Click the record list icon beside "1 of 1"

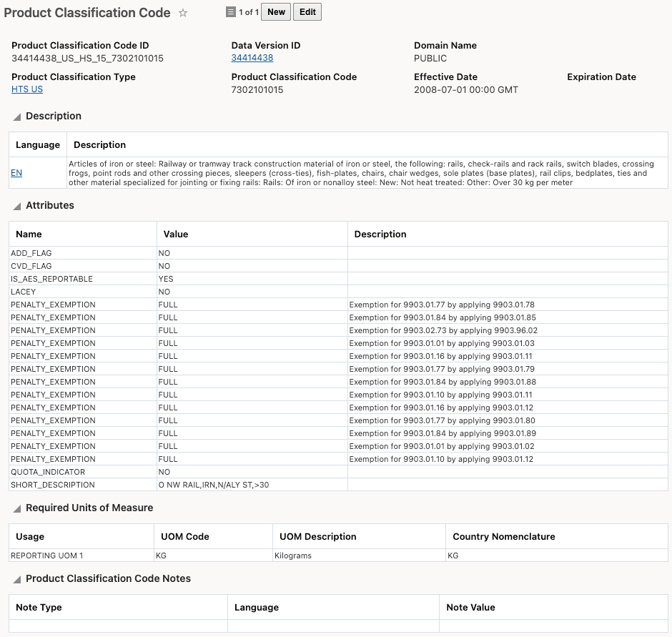pos(230,11)
